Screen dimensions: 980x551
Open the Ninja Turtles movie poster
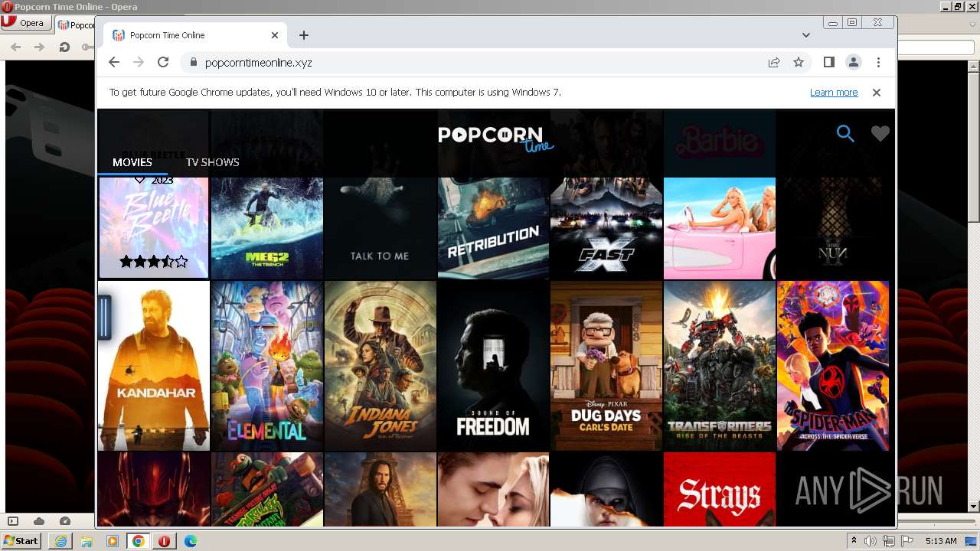click(x=267, y=489)
